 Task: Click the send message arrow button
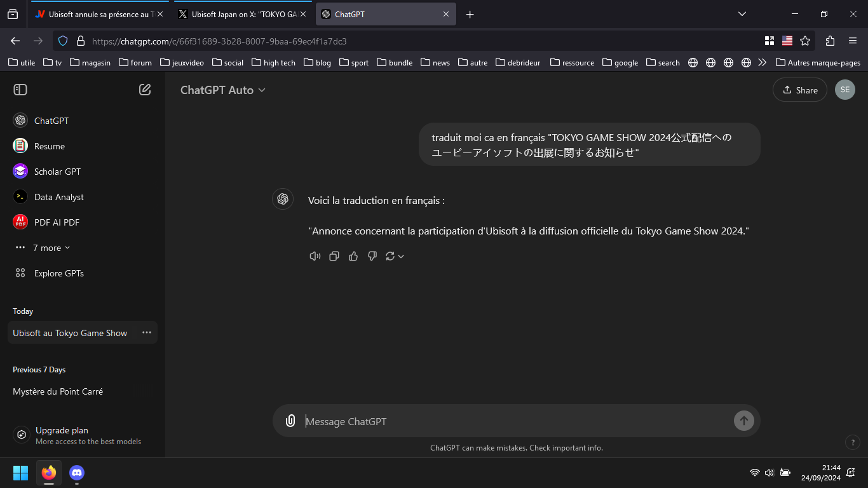pos(743,421)
